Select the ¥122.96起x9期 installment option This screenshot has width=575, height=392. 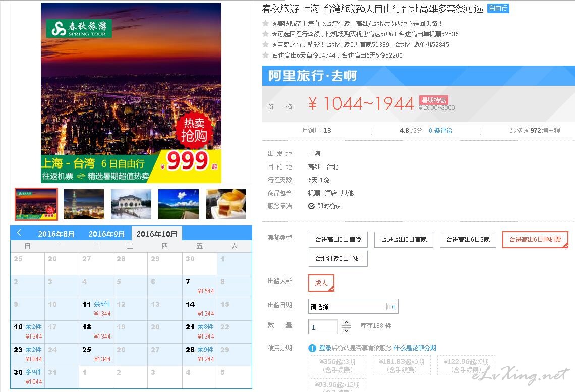coord(466,365)
